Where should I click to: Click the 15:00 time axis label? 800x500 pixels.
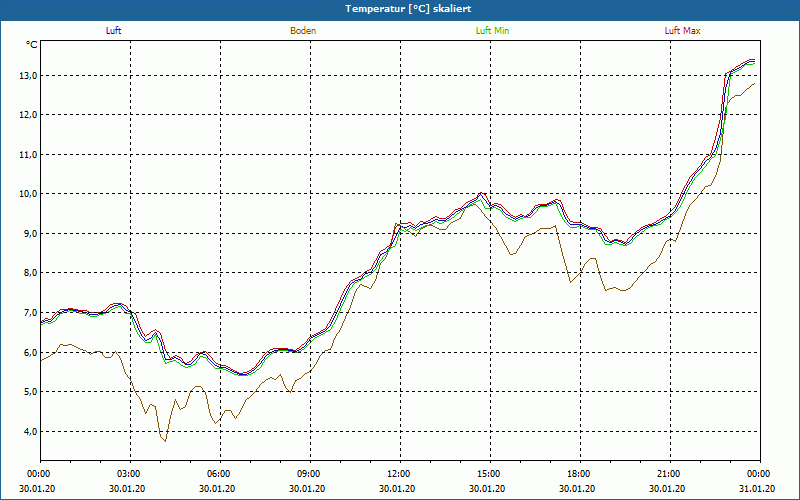click(x=488, y=474)
